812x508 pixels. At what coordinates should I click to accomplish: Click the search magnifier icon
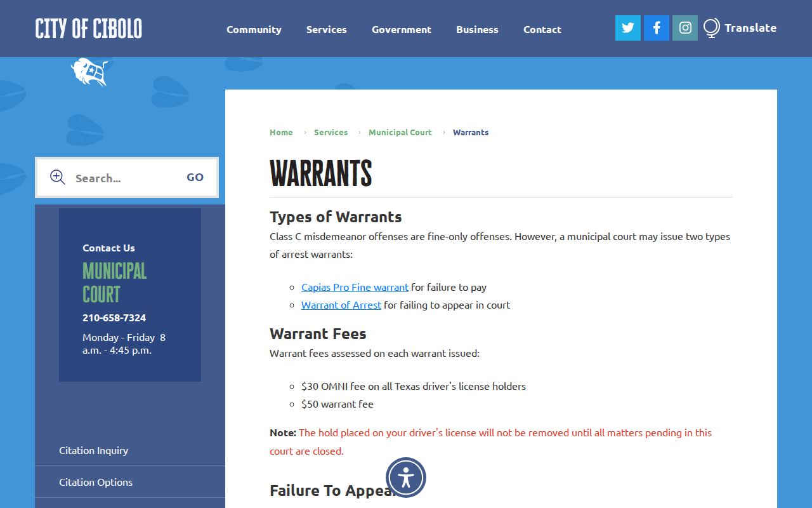(58, 177)
